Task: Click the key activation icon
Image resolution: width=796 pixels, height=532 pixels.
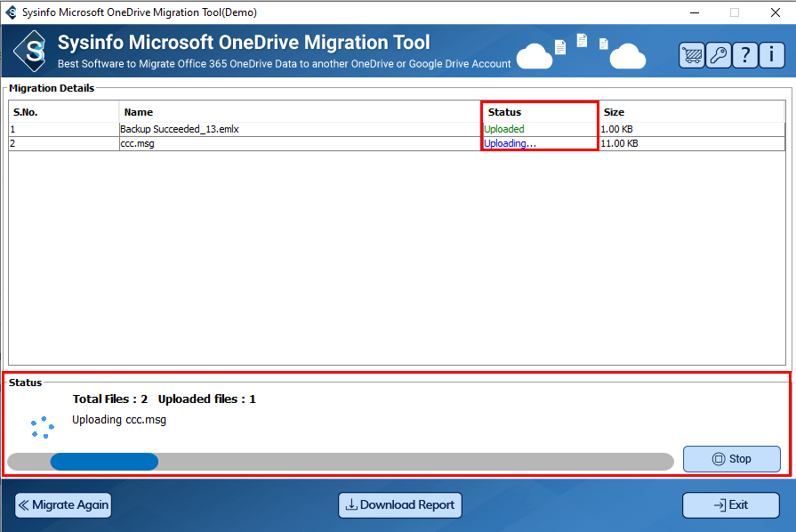Action: (x=719, y=55)
